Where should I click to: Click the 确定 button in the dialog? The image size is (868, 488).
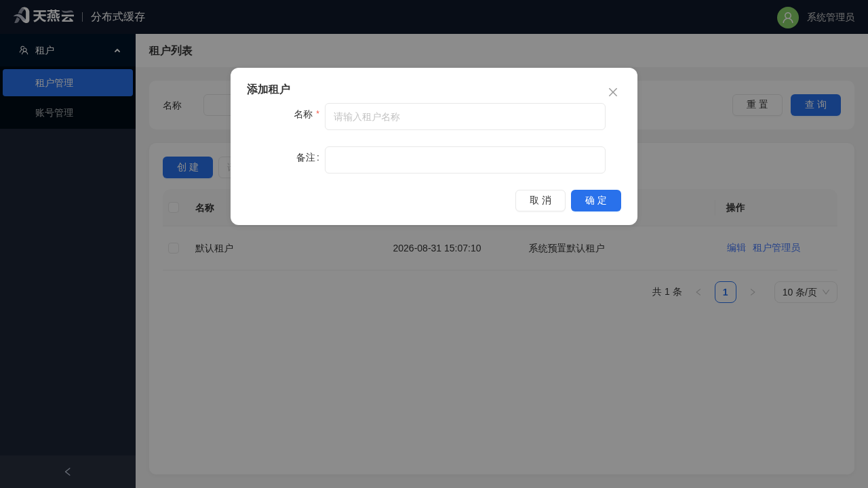click(x=596, y=201)
